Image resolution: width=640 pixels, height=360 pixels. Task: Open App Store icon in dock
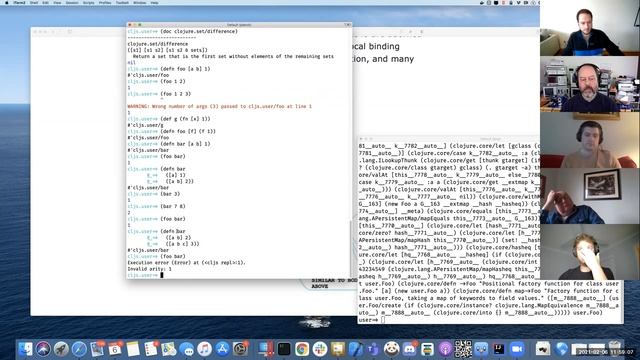[x=222, y=349]
